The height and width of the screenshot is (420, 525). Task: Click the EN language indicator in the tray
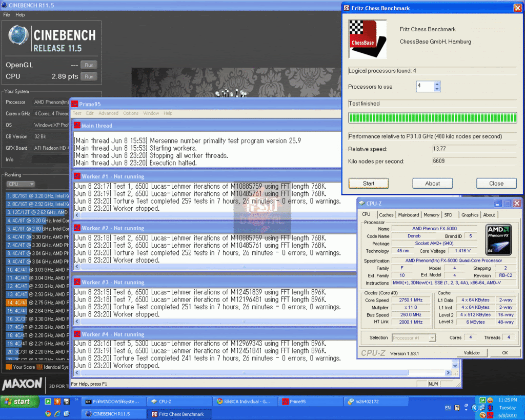448,408
